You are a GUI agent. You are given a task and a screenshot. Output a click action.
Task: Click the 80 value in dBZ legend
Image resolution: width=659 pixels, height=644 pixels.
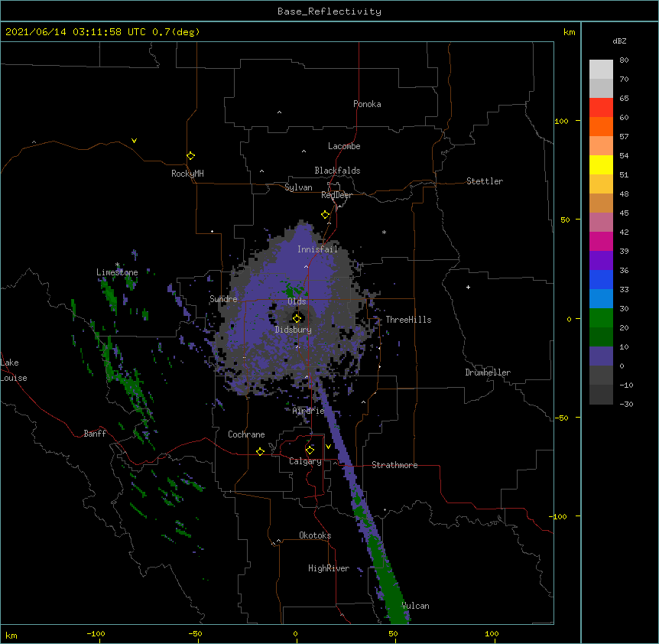point(624,60)
